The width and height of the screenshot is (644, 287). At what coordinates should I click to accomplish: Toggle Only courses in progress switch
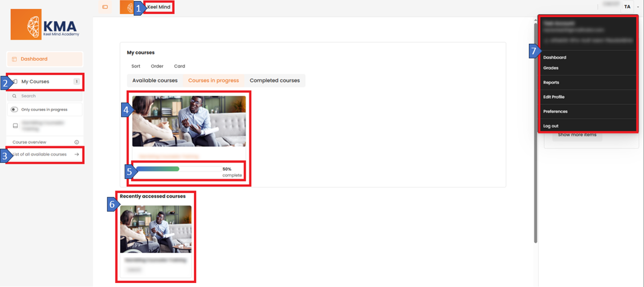click(15, 109)
